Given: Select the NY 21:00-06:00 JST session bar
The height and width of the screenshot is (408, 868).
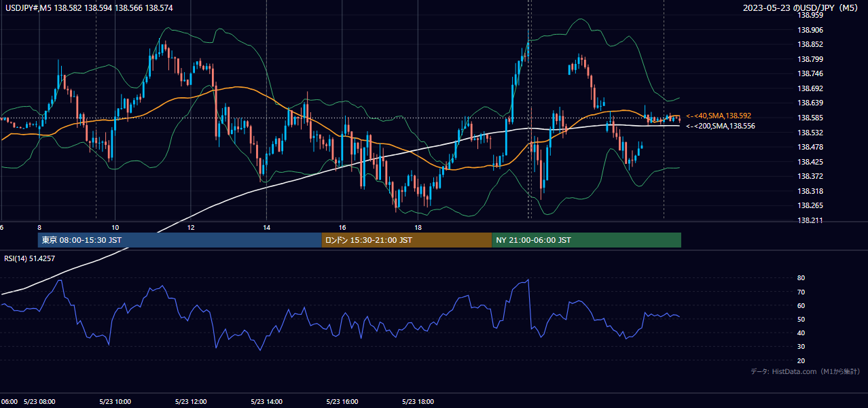Looking at the screenshot, I should coord(586,240).
